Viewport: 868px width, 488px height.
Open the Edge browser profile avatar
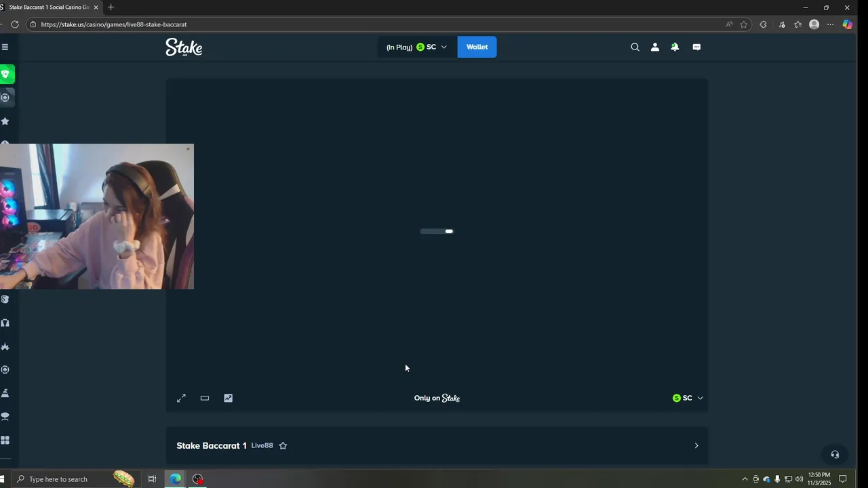(x=814, y=24)
